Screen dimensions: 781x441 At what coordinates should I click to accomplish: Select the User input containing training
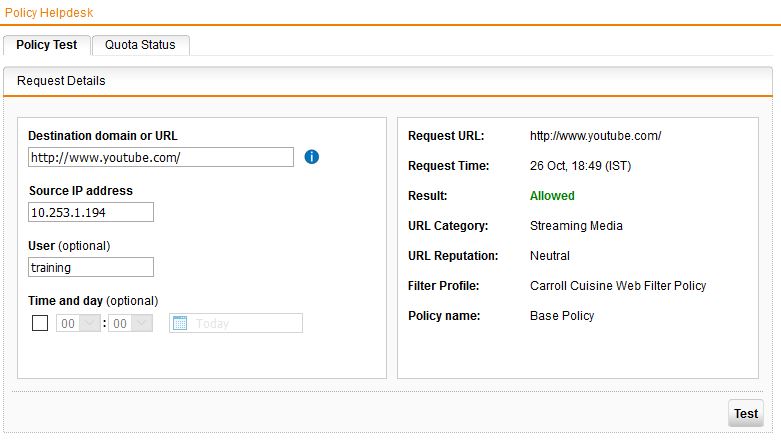click(91, 267)
